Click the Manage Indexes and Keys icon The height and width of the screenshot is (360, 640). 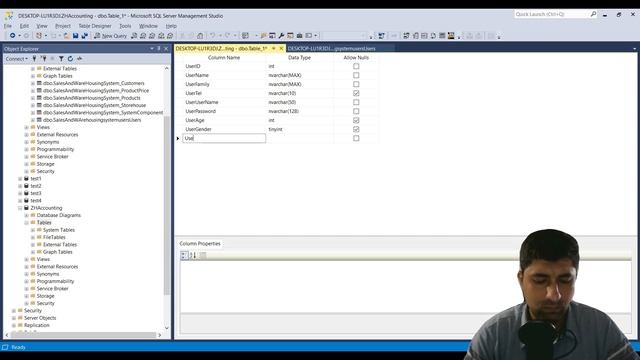pyautogui.click(x=415, y=36)
